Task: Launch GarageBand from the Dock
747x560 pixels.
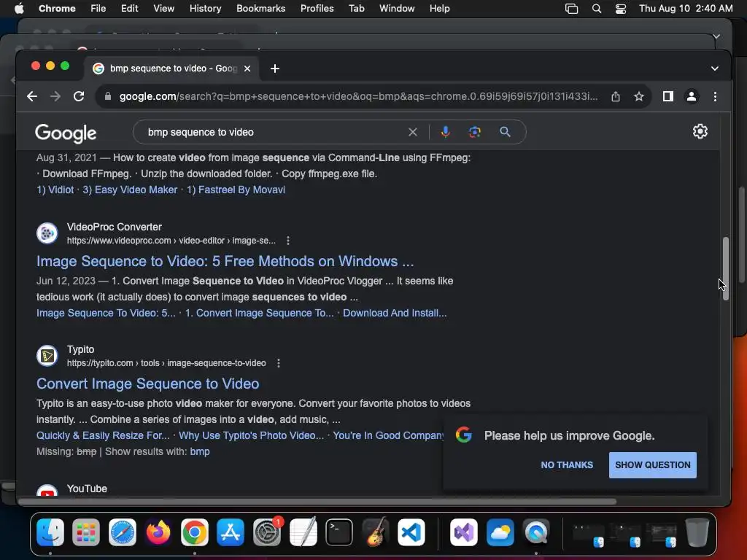Action: tap(376, 532)
